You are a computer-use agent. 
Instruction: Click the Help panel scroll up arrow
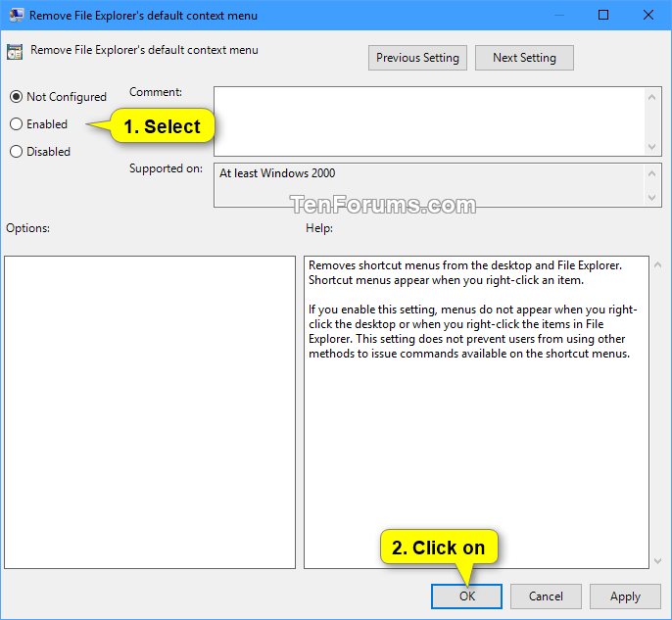(x=657, y=264)
